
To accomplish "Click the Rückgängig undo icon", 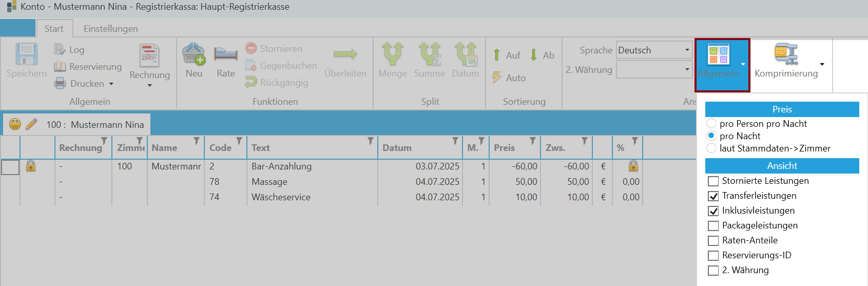I will (251, 82).
